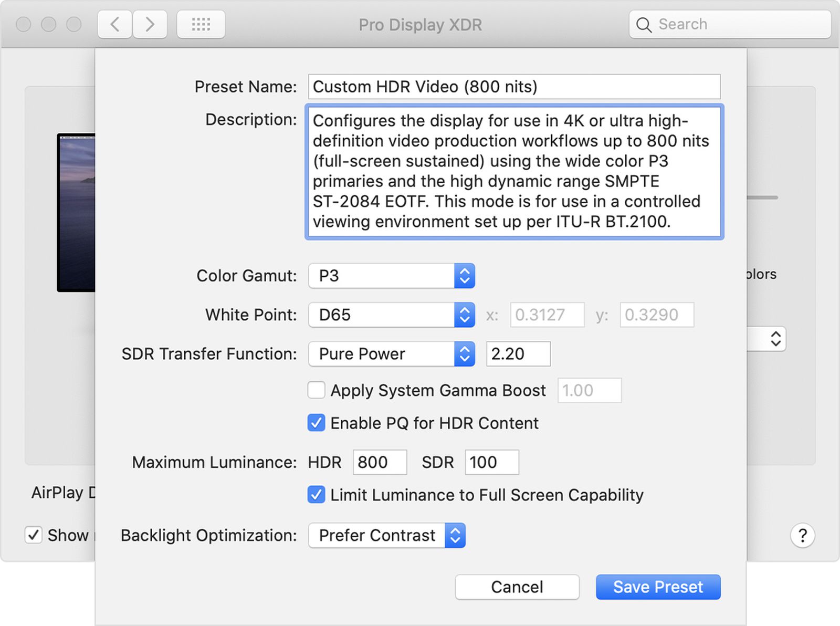Change Backlight Optimization from Prefer Contrast
Viewport: 840px width, 626px height.
click(x=455, y=536)
